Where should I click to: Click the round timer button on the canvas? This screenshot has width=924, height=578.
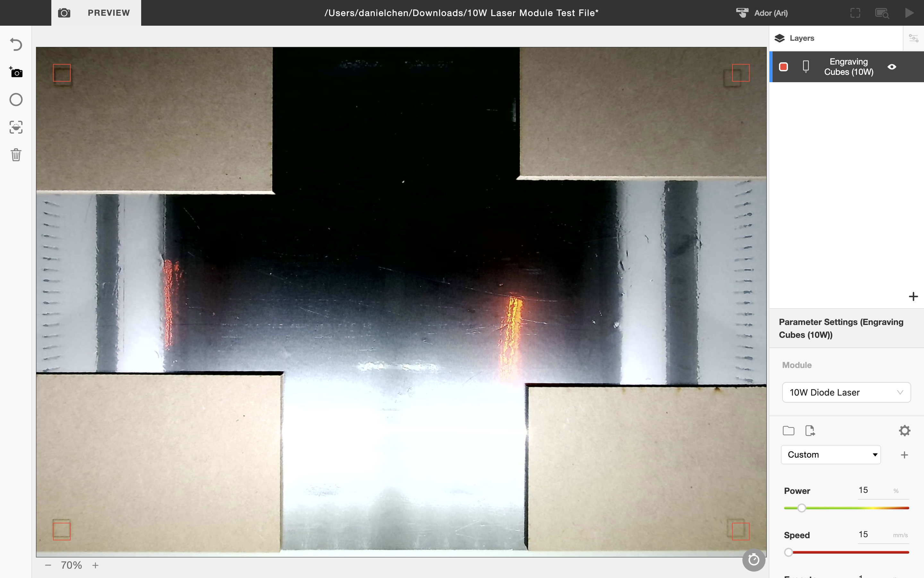click(x=754, y=560)
